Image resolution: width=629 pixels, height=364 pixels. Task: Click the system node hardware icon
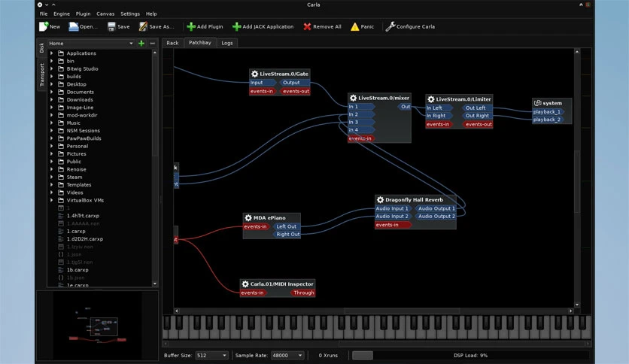(537, 103)
